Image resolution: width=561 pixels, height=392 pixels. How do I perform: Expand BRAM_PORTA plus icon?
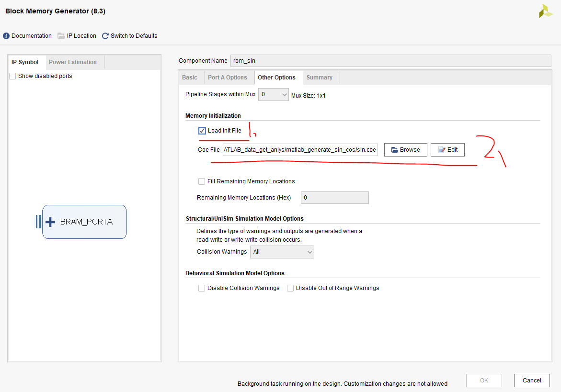pyautogui.click(x=50, y=222)
